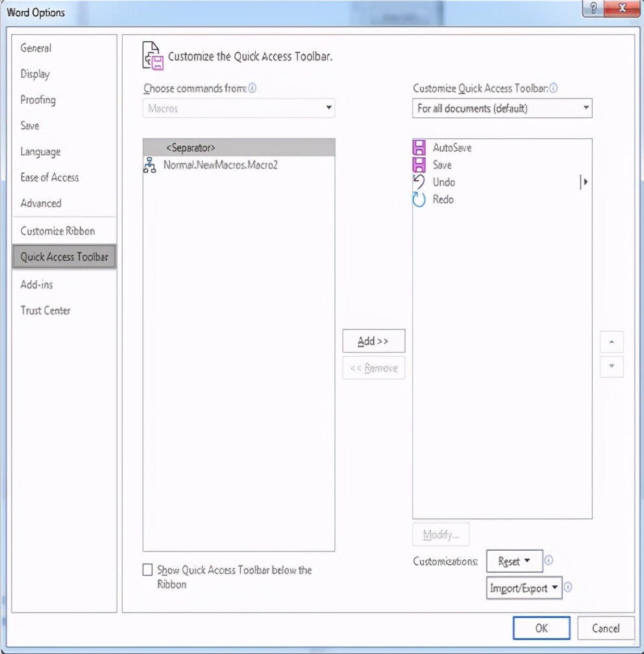Confirm with the OK button
This screenshot has height=654, width=644.
tap(541, 628)
